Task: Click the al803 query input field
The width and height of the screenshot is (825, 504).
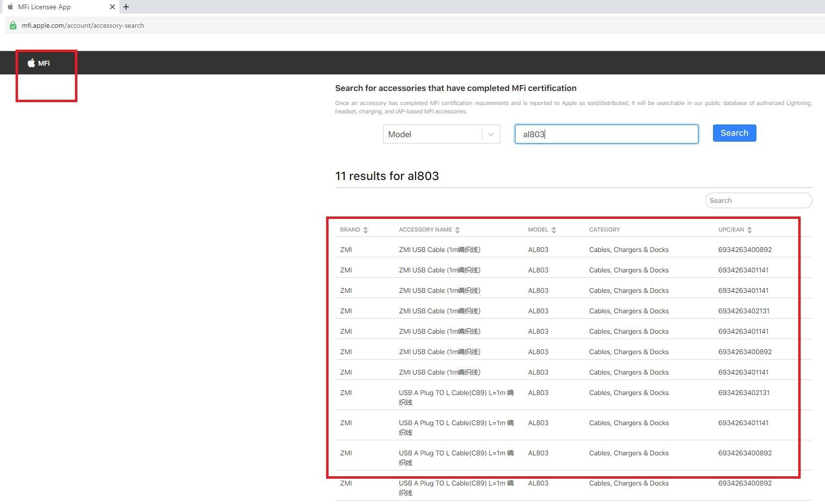Action: coord(606,134)
